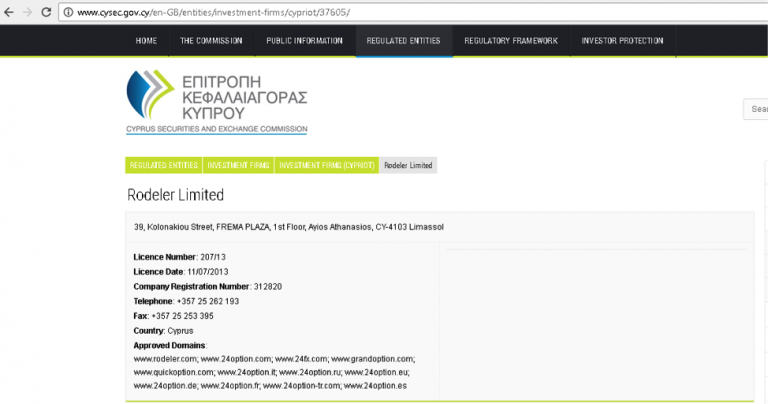This screenshot has height=404, width=768.
Task: Open INVESTOR PROTECTION menu item
Action: coord(622,41)
